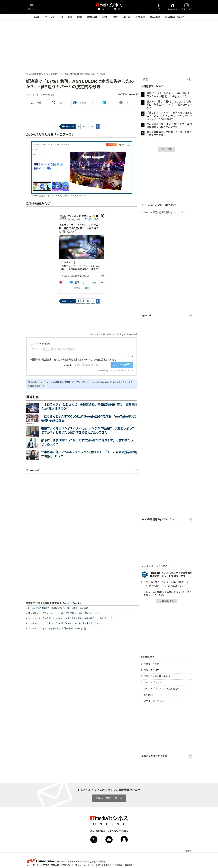Open the プライバシーポリシー FeedBack link
Image resolution: width=218 pixels, height=868 pixels.
155,700
